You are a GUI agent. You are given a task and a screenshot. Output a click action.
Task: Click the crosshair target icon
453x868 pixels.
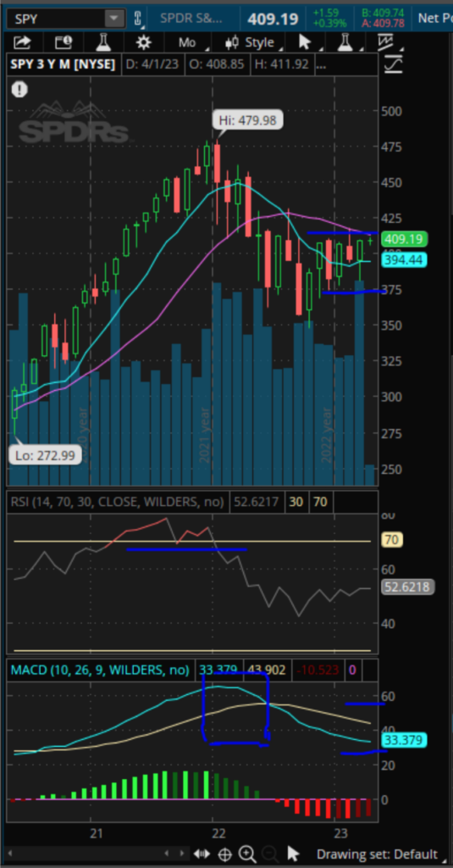click(224, 853)
